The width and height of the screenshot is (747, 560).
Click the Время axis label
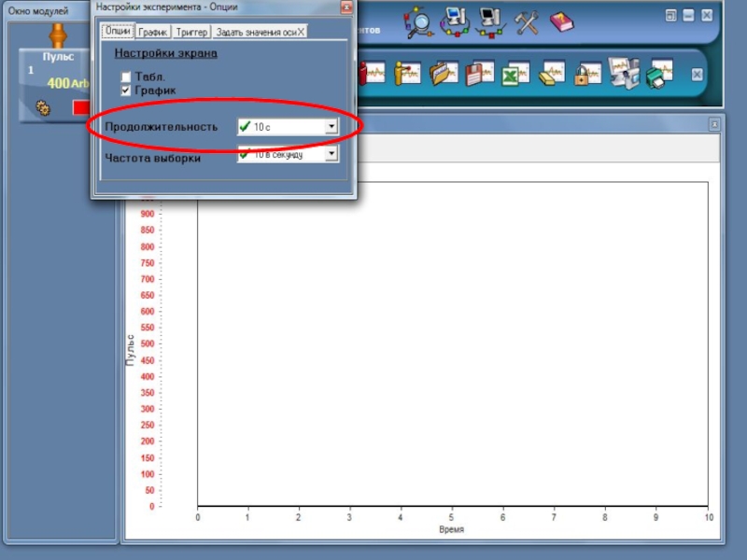[452, 529]
